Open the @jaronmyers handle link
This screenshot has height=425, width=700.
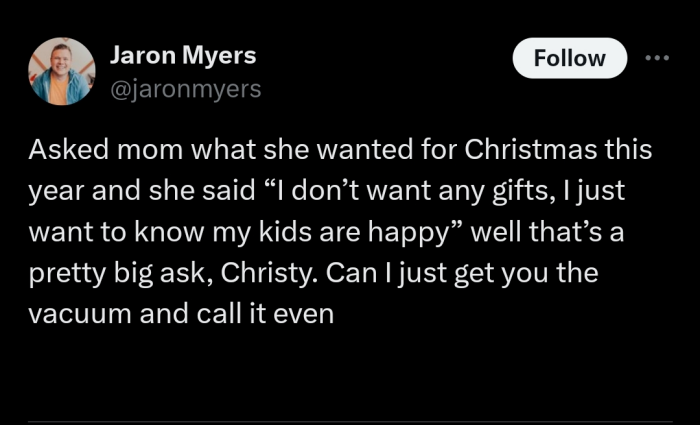(x=184, y=89)
